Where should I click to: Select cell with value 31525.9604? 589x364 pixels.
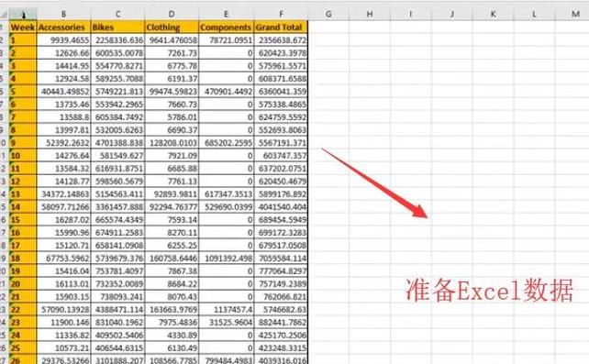click(x=226, y=322)
